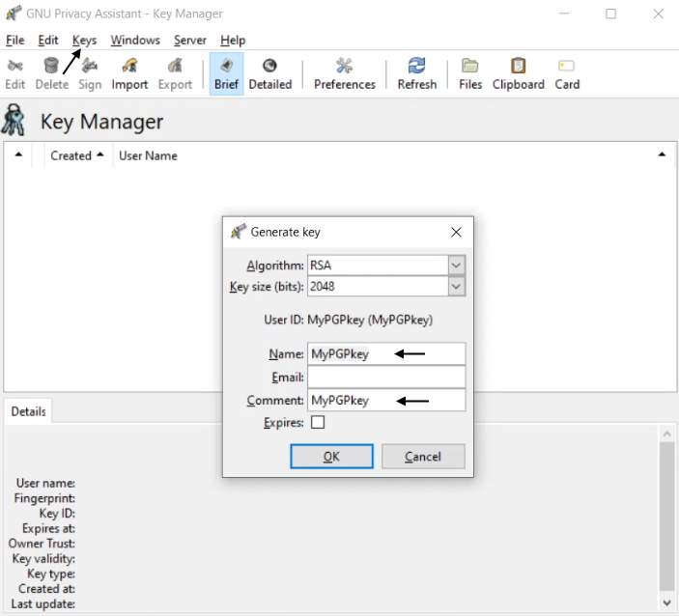Sort by the User Name column header

148,155
